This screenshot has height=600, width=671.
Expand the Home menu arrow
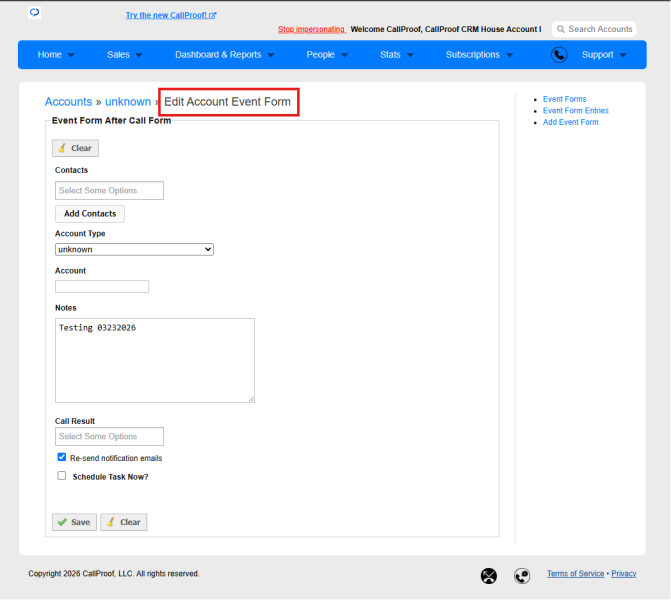tap(71, 55)
